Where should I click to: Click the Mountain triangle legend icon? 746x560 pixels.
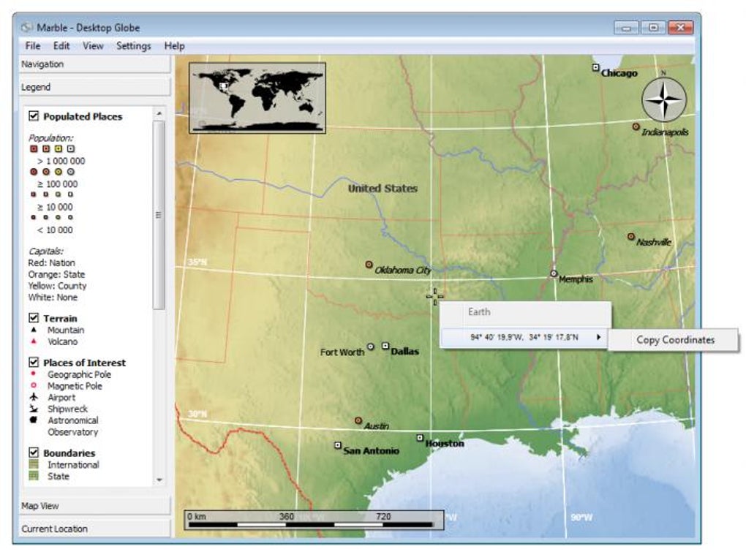34,330
